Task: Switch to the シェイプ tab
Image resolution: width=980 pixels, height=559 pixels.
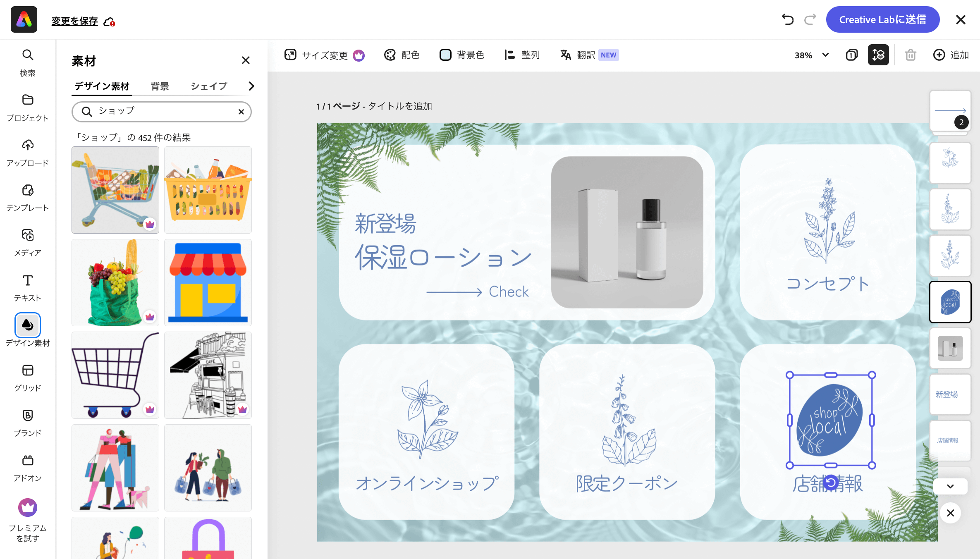Action: click(209, 86)
